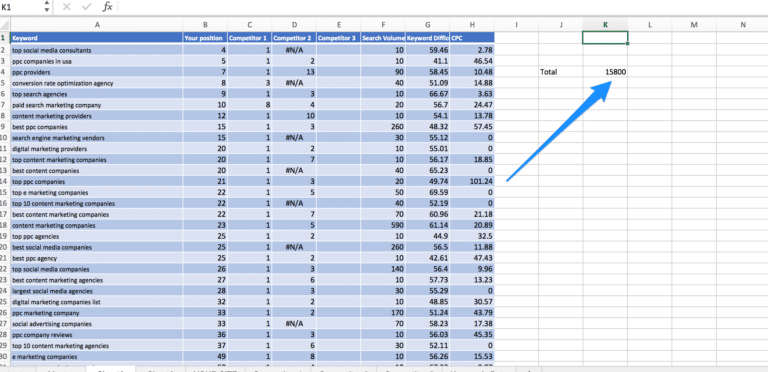
Task: Click the confirm checkmark in formula bar
Action: 87,6
